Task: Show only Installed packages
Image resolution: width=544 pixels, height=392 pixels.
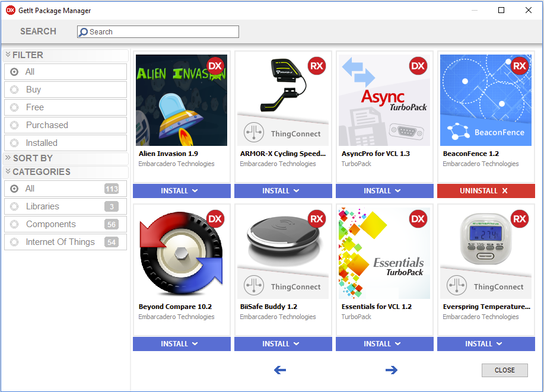Action: coord(65,142)
